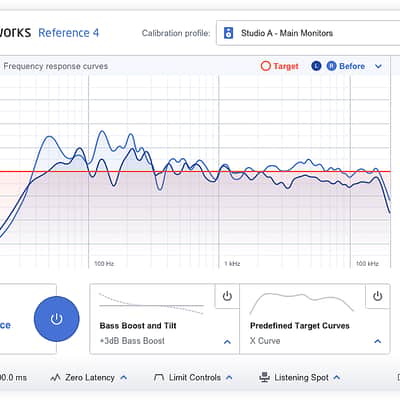Image resolution: width=400 pixels, height=400 pixels.
Task: Click the Reference 4 product title
Action: (69, 33)
